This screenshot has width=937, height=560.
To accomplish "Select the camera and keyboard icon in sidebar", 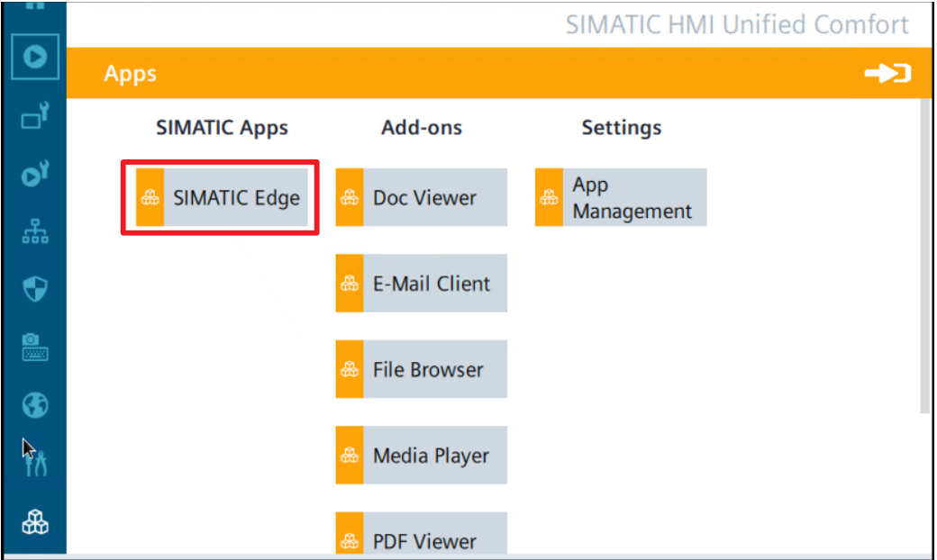I will point(34,347).
